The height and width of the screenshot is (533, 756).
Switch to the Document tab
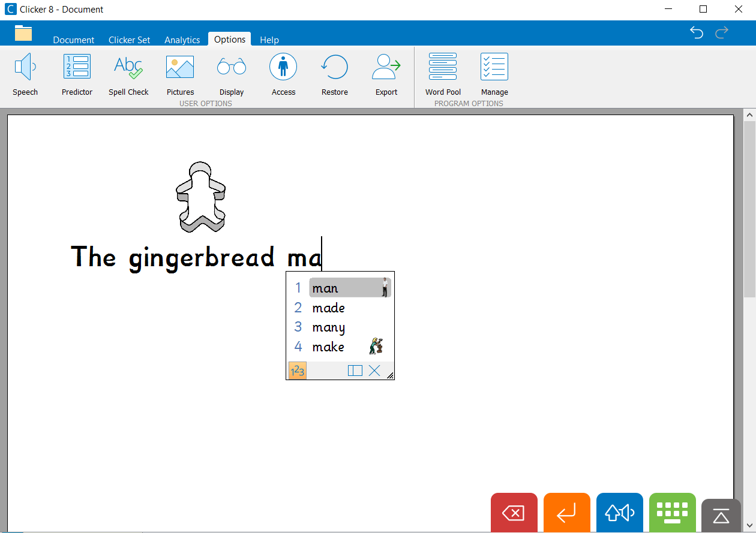73,40
